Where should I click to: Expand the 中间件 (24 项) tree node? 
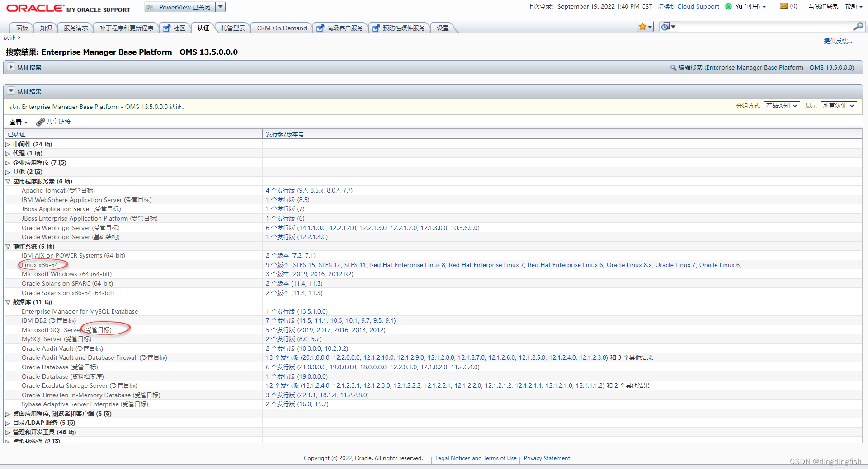click(x=8, y=144)
